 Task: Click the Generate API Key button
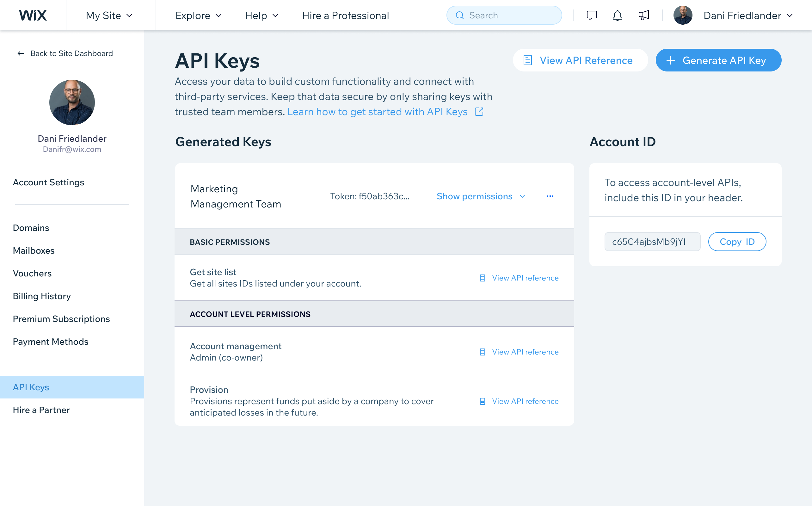coord(718,60)
